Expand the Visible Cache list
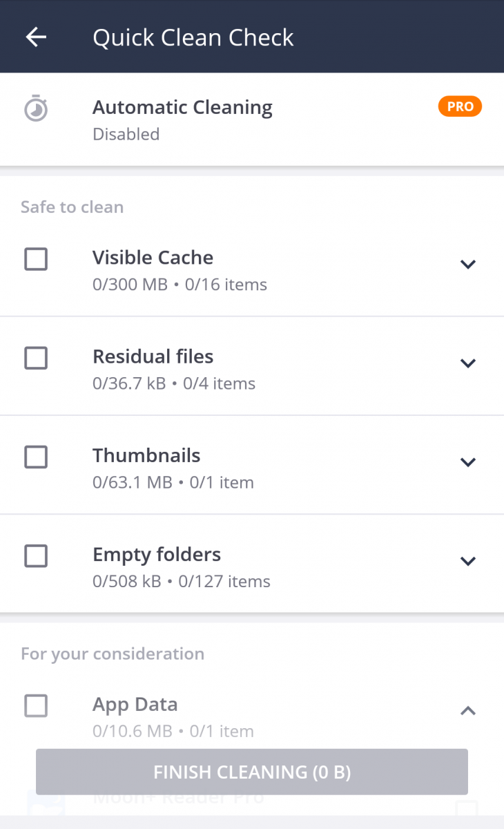Viewport: 504px width, 829px height. 468,264
